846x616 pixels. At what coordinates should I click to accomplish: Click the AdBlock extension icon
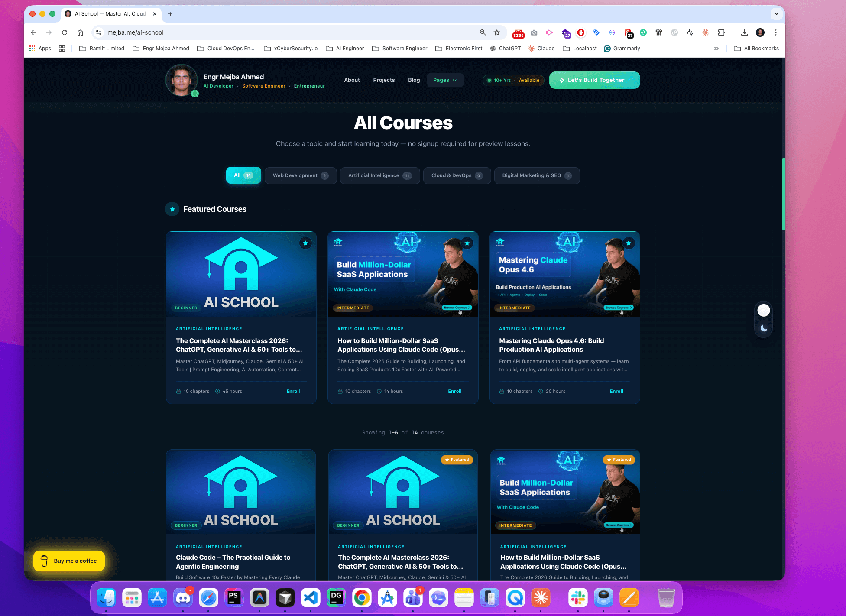[x=581, y=32]
